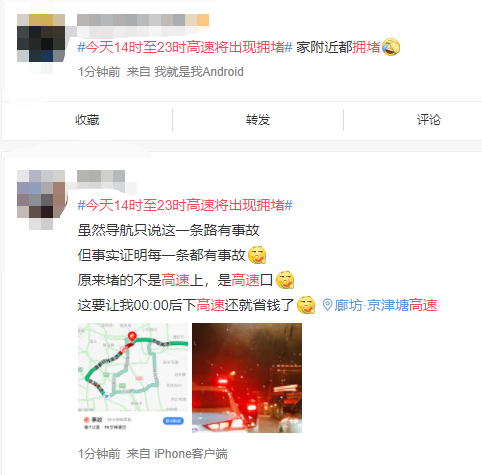Open the first poster's blurred username
The width and height of the screenshot is (482, 475).
pyautogui.click(x=143, y=20)
